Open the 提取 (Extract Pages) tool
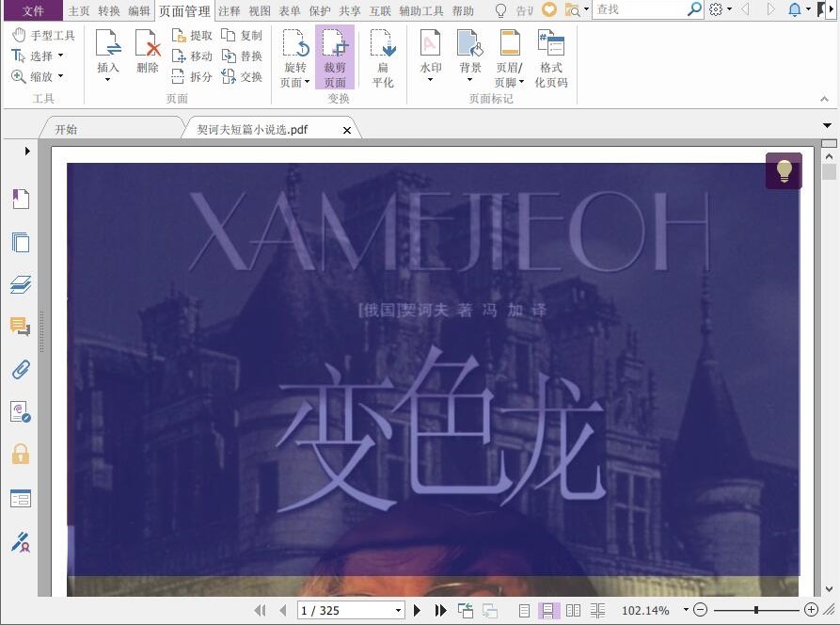The image size is (840, 625). (x=192, y=35)
